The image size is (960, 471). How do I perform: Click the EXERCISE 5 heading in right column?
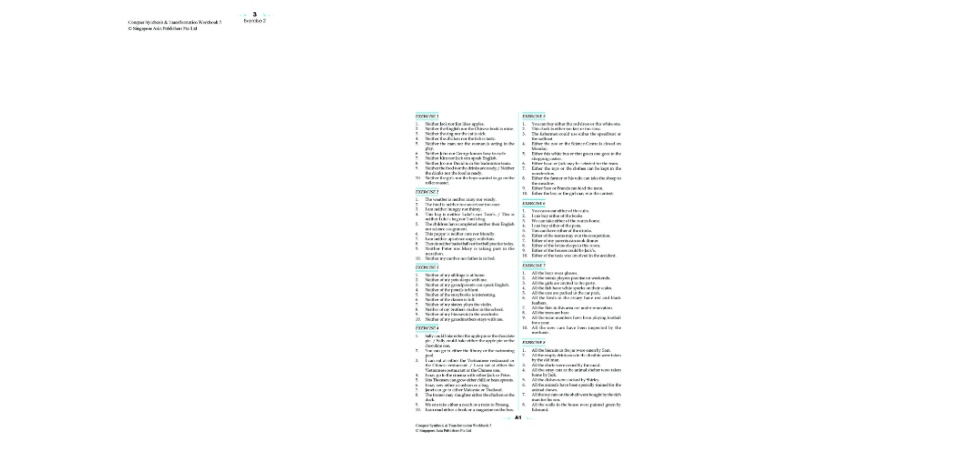[x=534, y=116]
